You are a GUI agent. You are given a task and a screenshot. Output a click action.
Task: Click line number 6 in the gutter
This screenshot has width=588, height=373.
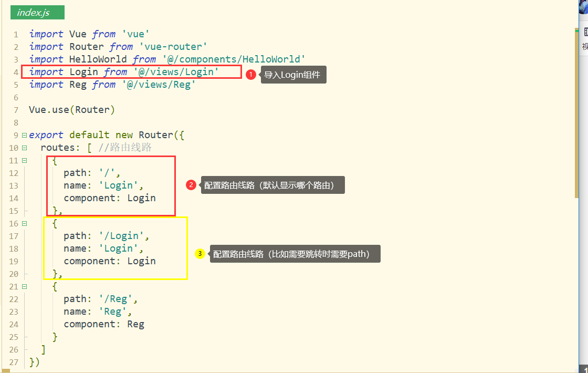(16, 98)
